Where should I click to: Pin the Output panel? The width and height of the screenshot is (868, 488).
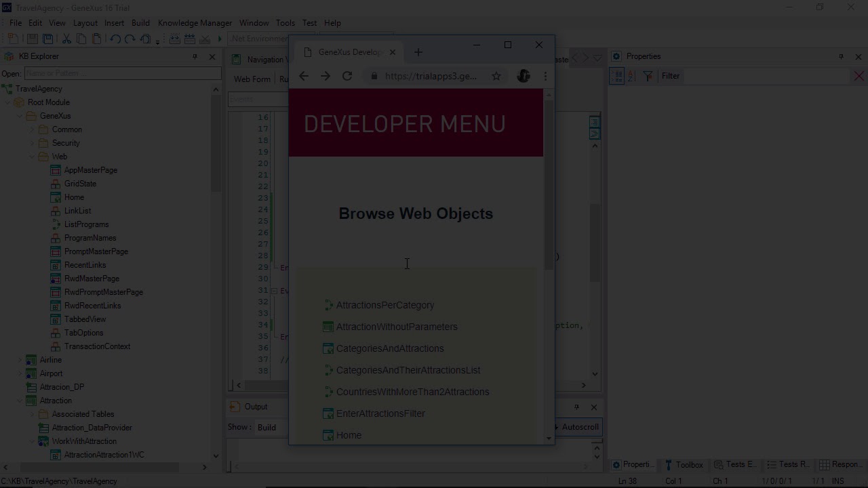(x=576, y=407)
